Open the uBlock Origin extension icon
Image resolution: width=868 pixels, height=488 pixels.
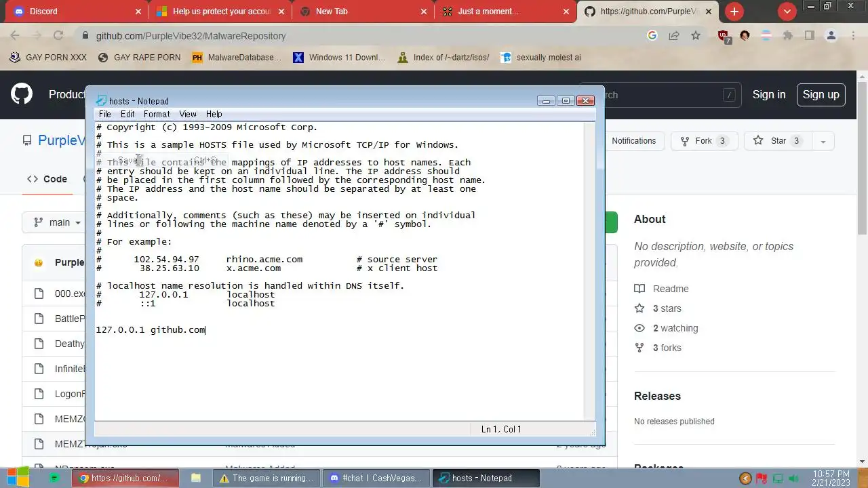click(724, 36)
